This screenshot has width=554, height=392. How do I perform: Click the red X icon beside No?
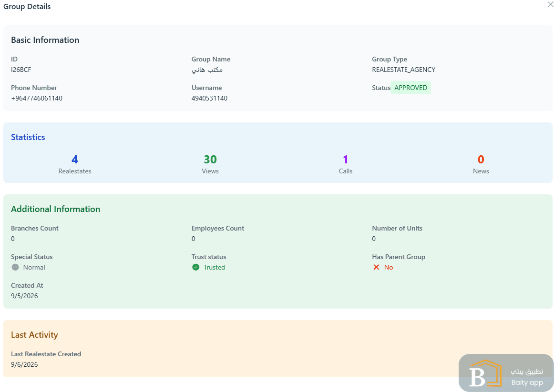pos(376,267)
